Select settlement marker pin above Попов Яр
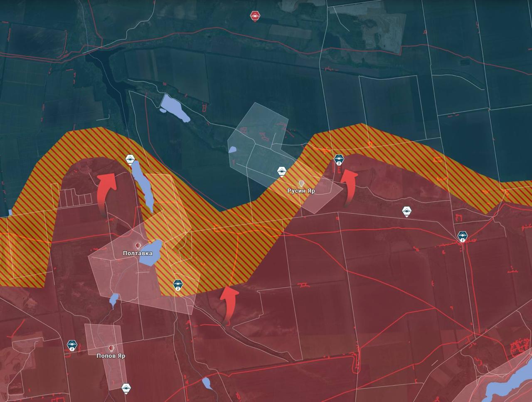Image resolution: width=532 pixels, height=402 pixels. click(x=111, y=348)
